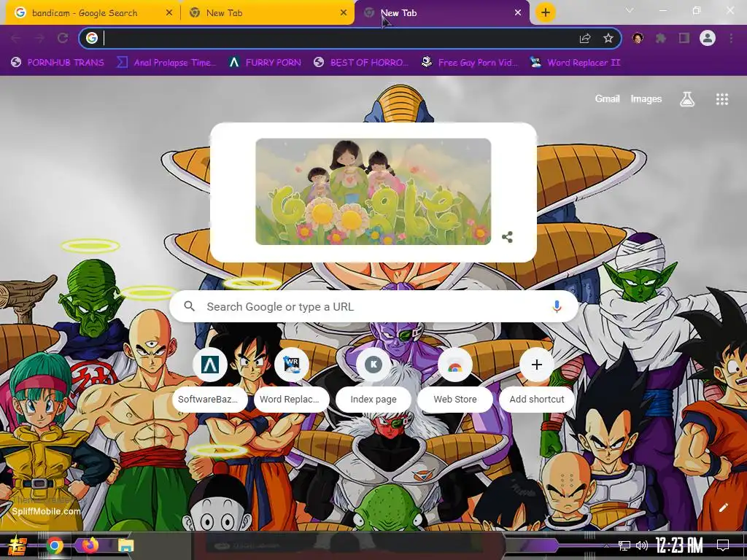This screenshot has width=747, height=560.
Task: Share the Google Doodle
Action: tap(508, 237)
